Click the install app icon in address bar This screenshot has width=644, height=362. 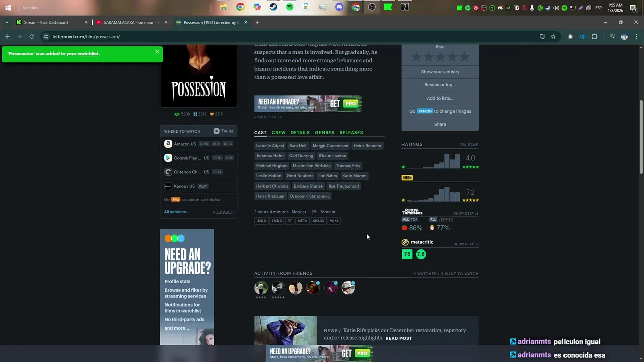point(542,37)
